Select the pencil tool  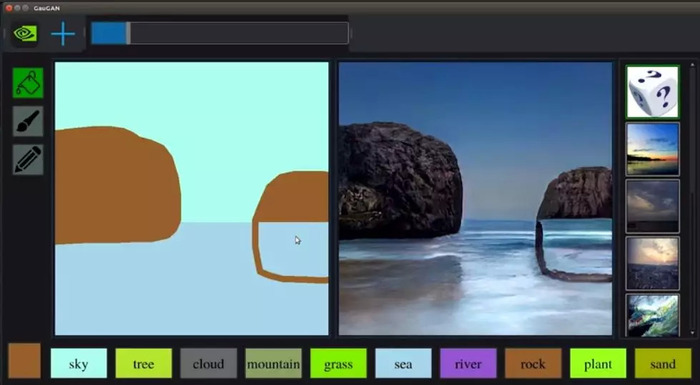[28, 159]
